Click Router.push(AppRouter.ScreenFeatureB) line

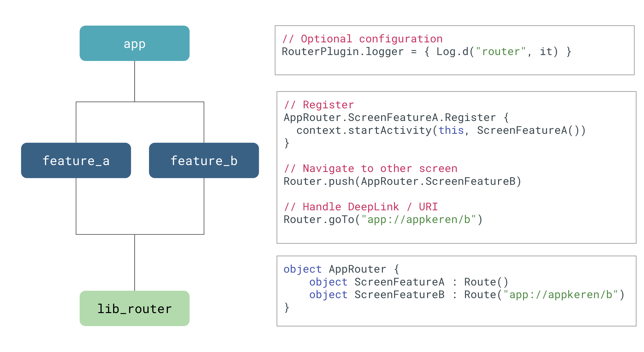pos(402,181)
